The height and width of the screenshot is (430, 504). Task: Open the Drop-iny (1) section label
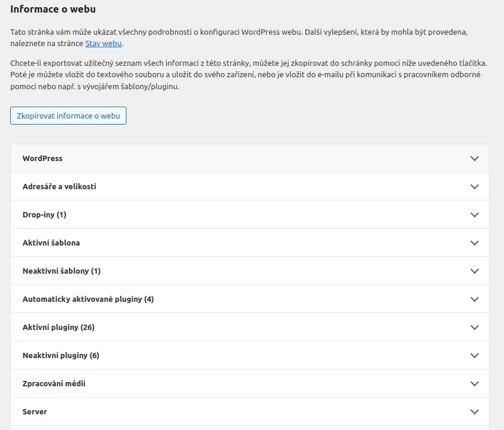(x=44, y=215)
